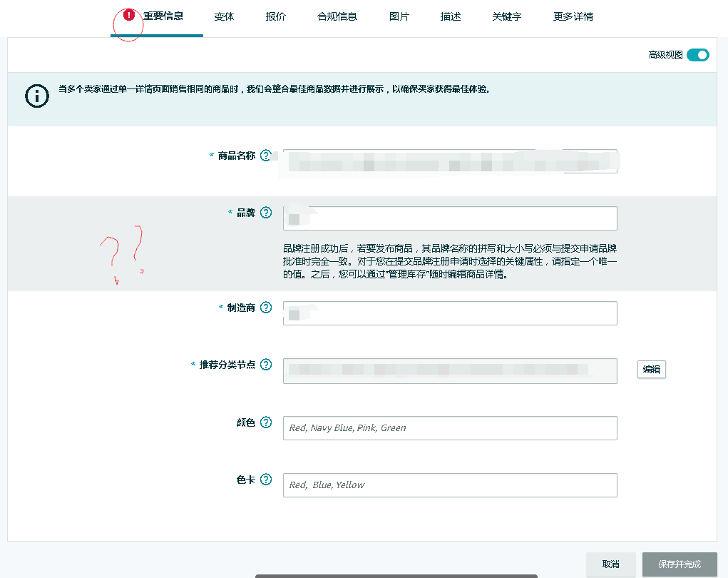The image size is (728, 578).
Task: Click help icon next to 颜色
Action: [266, 422]
